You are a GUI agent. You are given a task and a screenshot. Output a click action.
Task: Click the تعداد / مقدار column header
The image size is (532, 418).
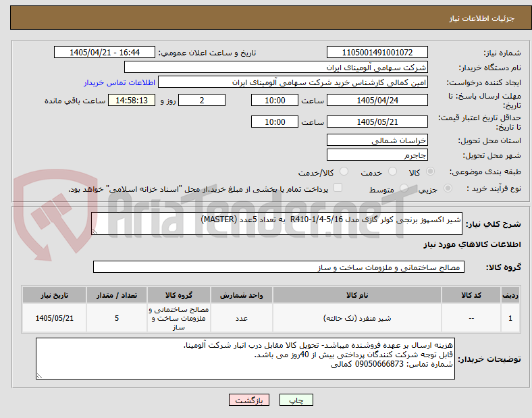click(x=117, y=295)
